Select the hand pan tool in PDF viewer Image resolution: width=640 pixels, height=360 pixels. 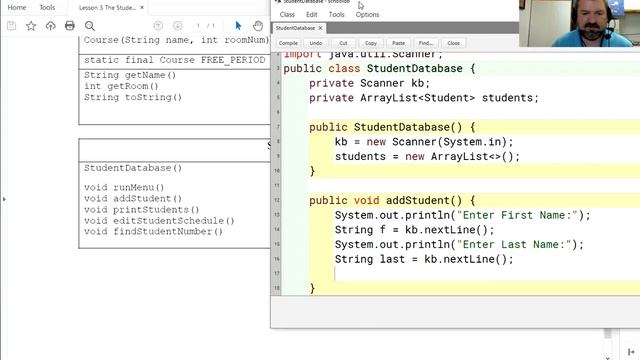pos(258,26)
